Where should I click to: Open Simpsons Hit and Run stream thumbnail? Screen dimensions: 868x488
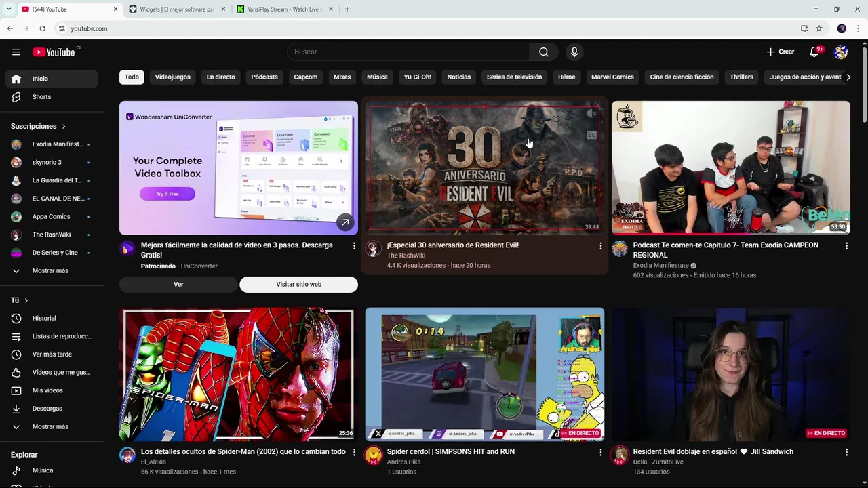pyautogui.click(x=485, y=374)
